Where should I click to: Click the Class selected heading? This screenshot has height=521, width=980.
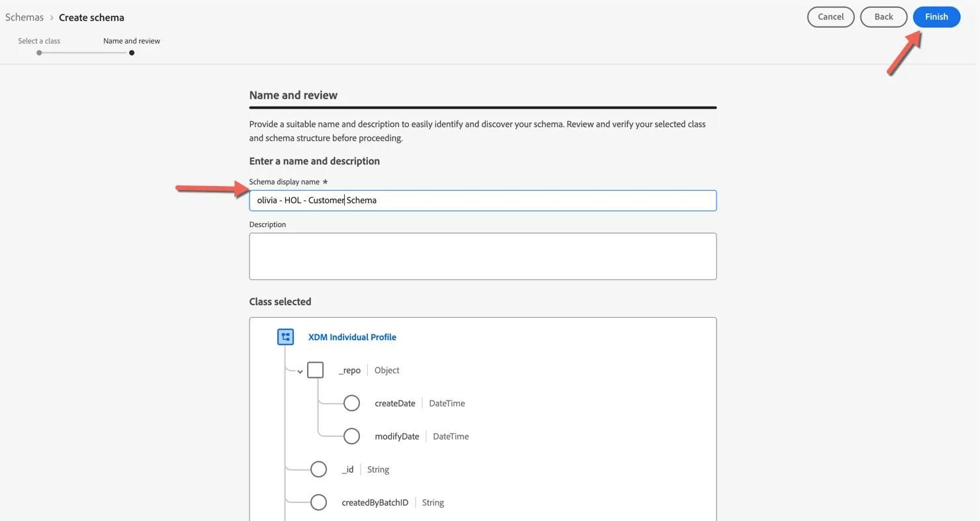(280, 301)
